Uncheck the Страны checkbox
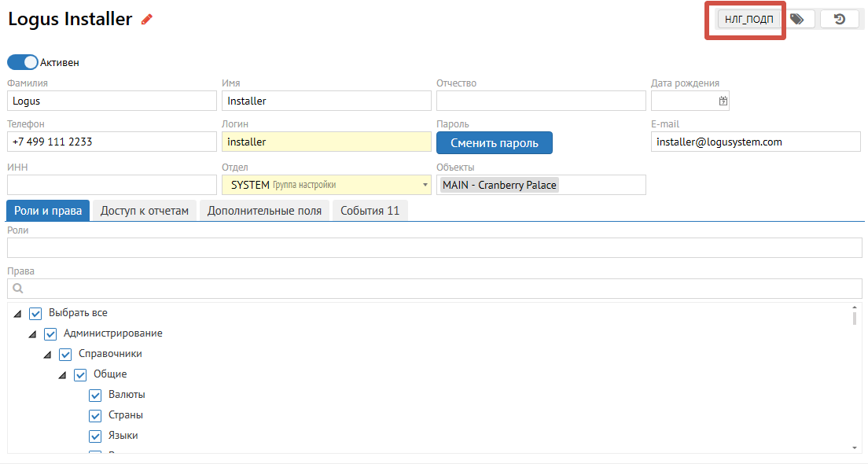 coord(95,415)
